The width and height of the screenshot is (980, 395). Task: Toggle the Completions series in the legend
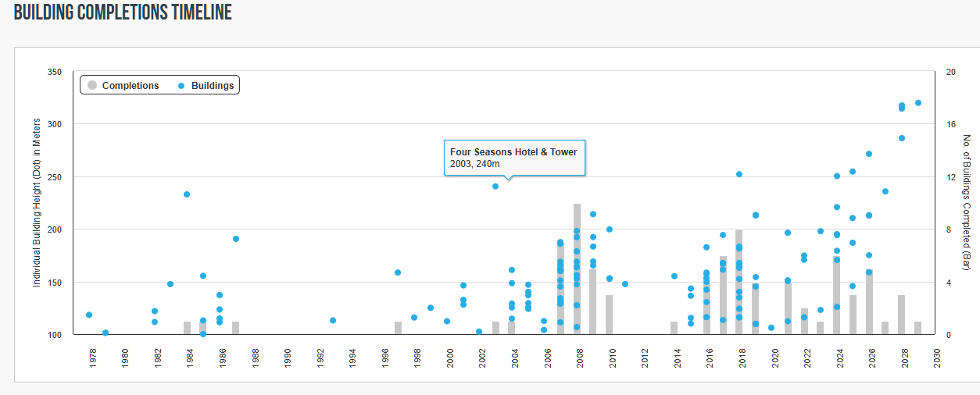click(123, 85)
